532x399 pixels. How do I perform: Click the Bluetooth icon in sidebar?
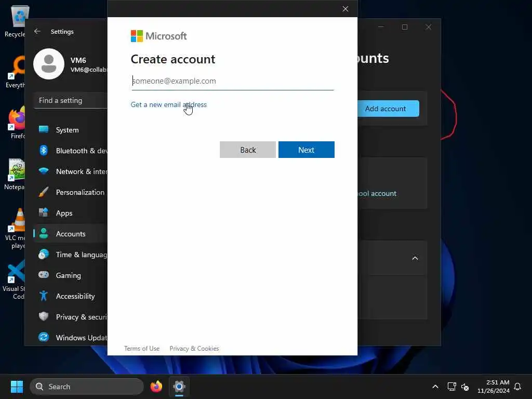tap(44, 150)
